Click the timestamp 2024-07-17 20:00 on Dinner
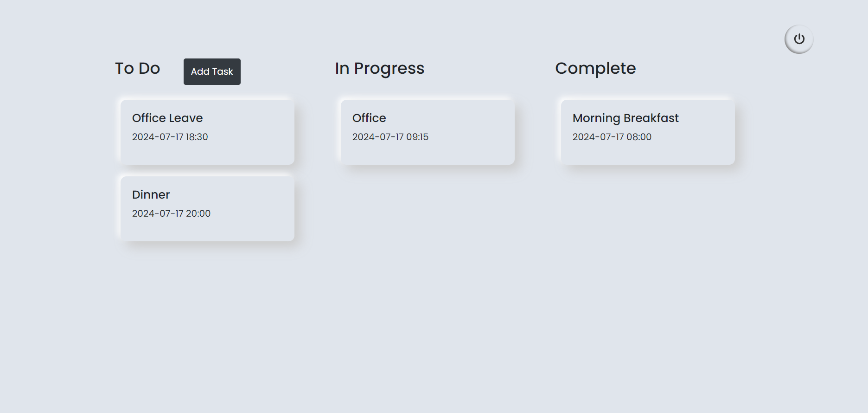Image resolution: width=868 pixels, height=413 pixels. click(171, 213)
